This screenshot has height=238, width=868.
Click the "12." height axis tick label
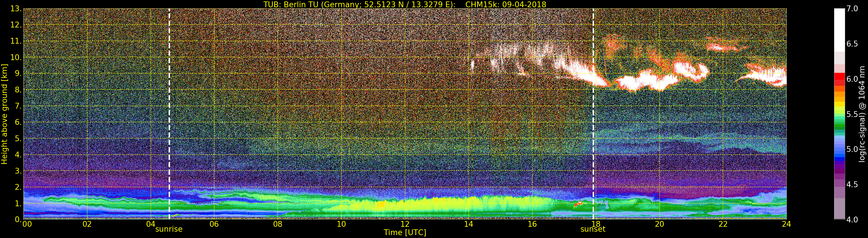click(16, 25)
